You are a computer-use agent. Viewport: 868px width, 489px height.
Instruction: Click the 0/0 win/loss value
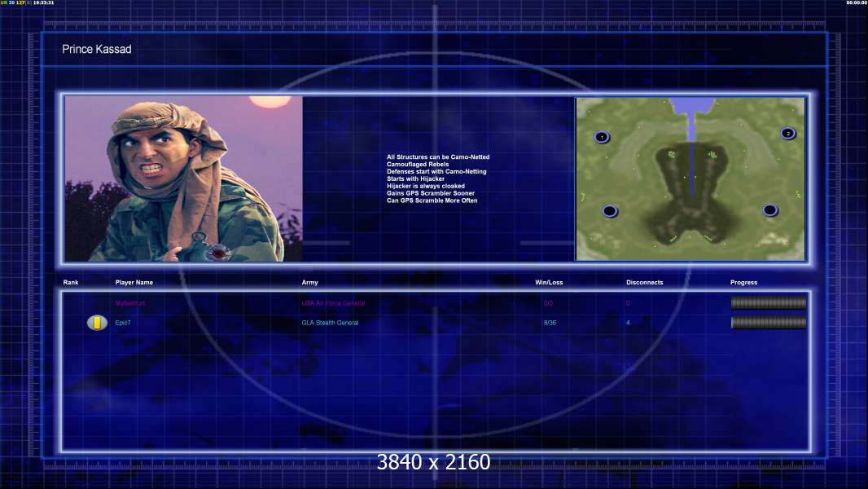[x=548, y=303]
